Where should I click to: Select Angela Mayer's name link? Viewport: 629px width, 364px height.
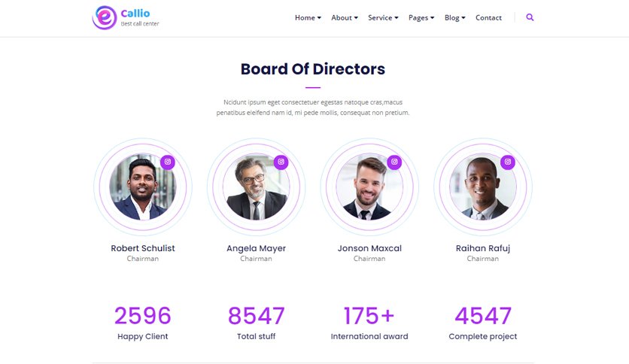pos(257,248)
